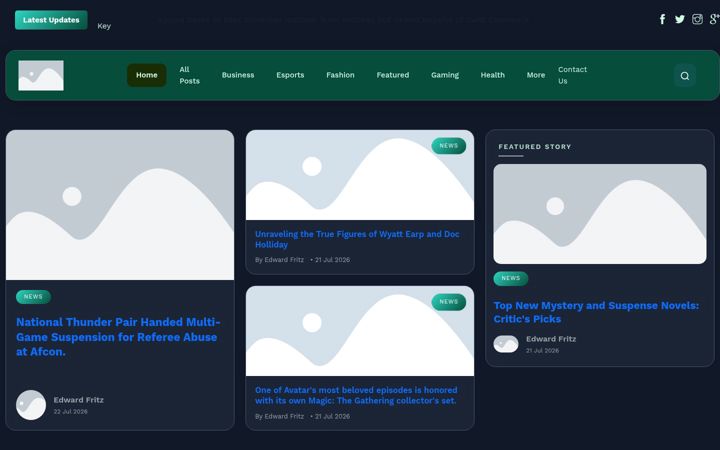The height and width of the screenshot is (450, 720).
Task: Click NEWS badge on Wyatt Earp card image
Action: pyautogui.click(x=449, y=146)
